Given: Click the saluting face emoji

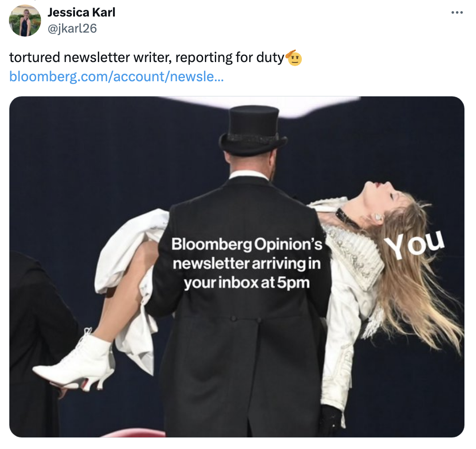Looking at the screenshot, I should point(293,57).
